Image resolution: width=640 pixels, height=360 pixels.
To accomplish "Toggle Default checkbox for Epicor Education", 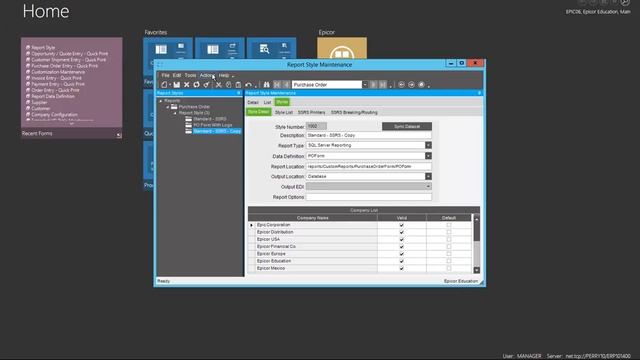I will [449, 261].
